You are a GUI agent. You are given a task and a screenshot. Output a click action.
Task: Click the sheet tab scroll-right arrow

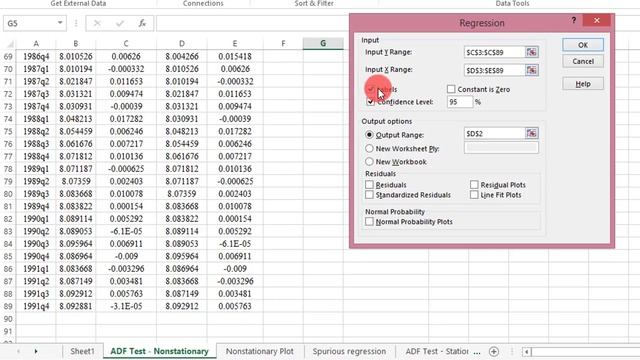pyautogui.click(x=36, y=351)
